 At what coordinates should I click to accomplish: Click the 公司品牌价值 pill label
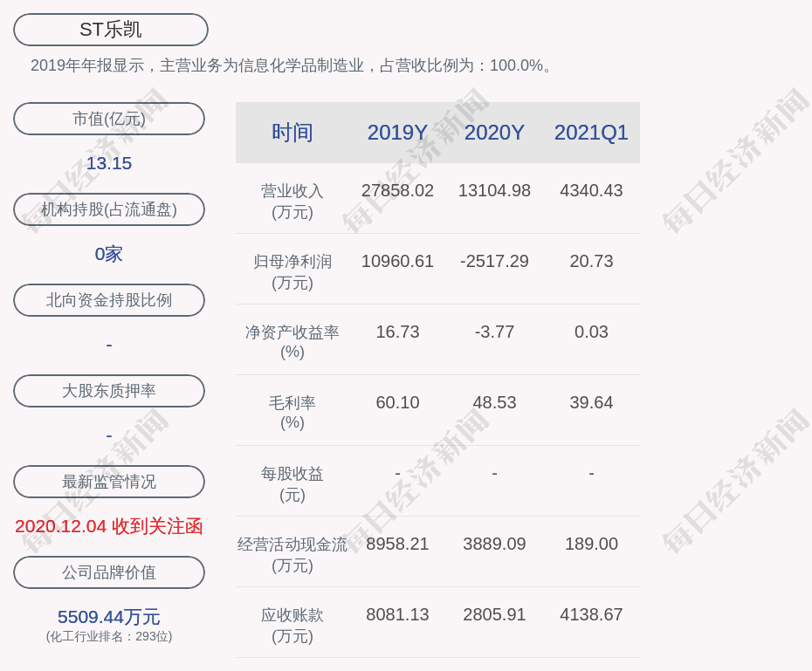[109, 572]
